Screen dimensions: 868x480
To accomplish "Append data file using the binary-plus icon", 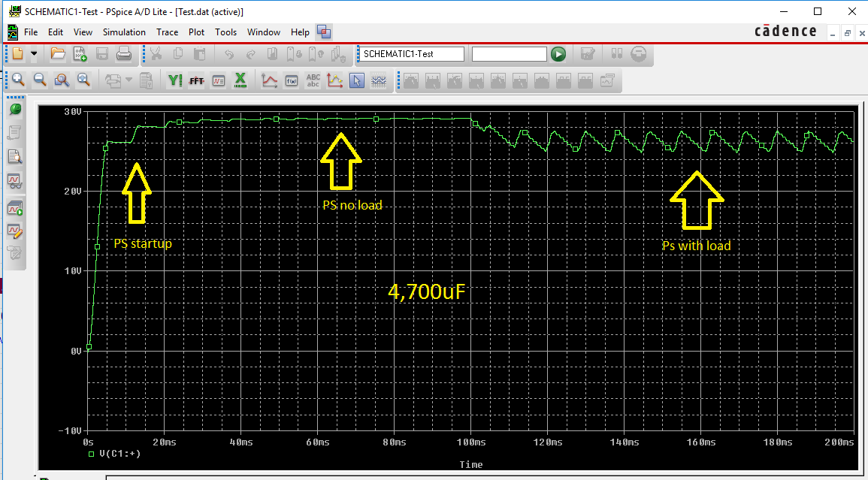I will click(x=80, y=53).
